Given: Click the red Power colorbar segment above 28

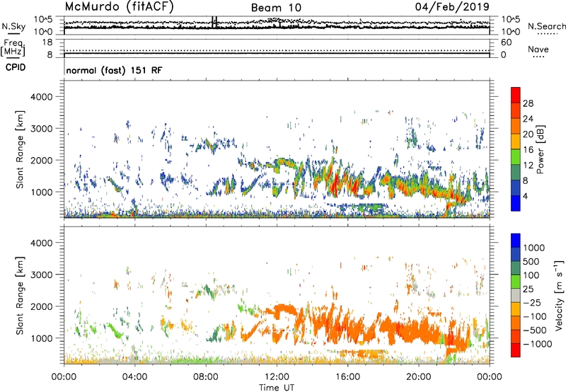Looking at the screenshot, I should click(516, 95).
